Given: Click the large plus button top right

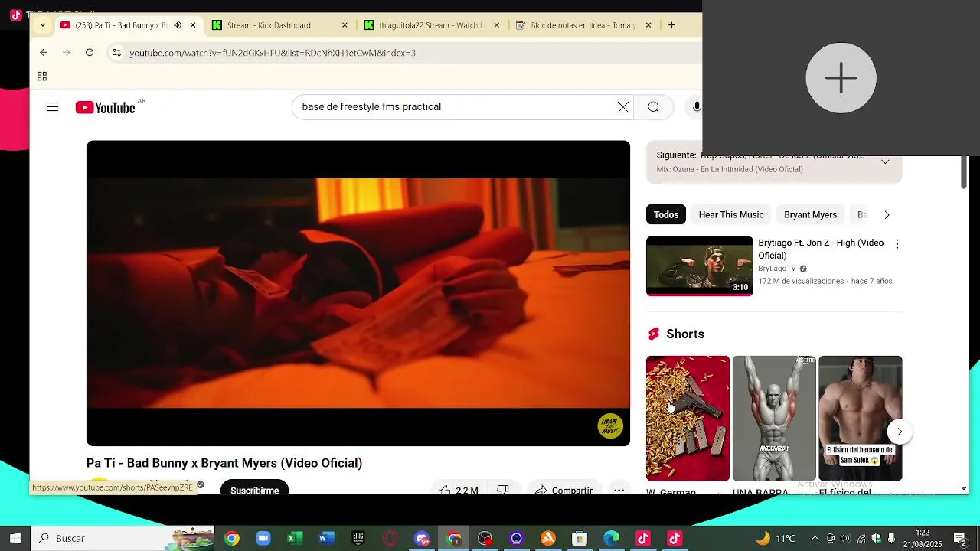Looking at the screenshot, I should [x=841, y=78].
